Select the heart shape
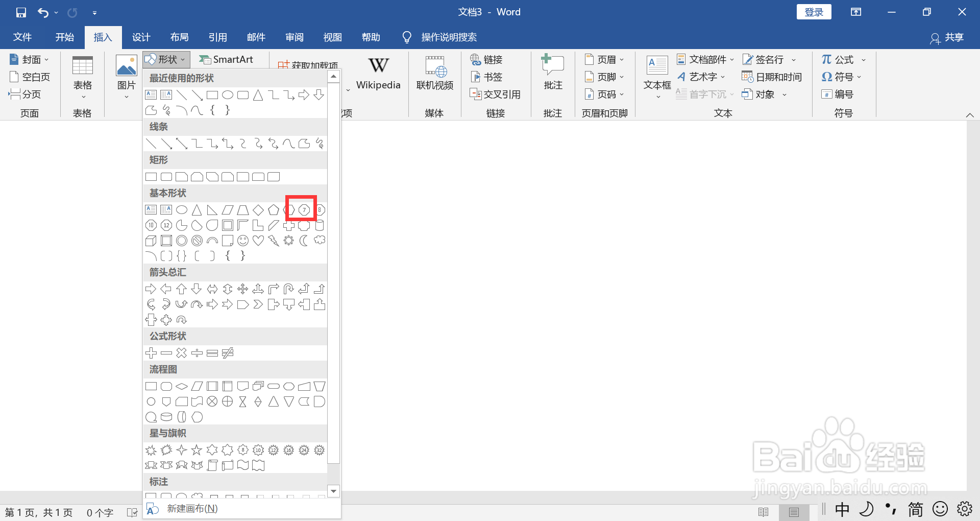980x521 pixels. (258, 241)
